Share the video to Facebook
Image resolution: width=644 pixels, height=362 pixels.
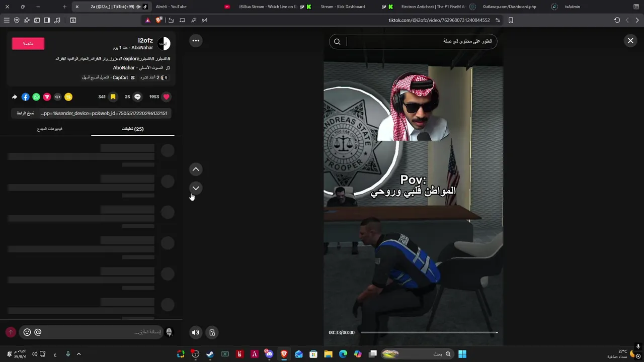(x=26, y=97)
